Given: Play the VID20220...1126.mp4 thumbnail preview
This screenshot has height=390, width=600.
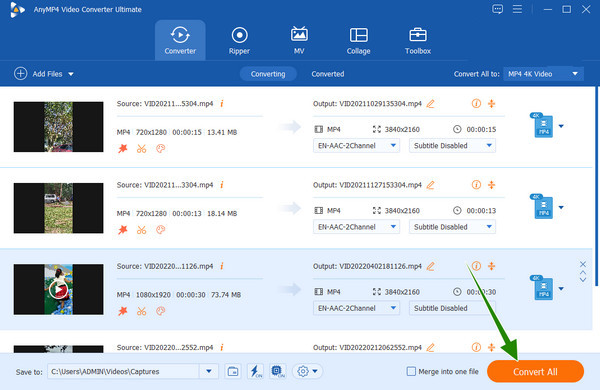Looking at the screenshot, I should point(58,290).
